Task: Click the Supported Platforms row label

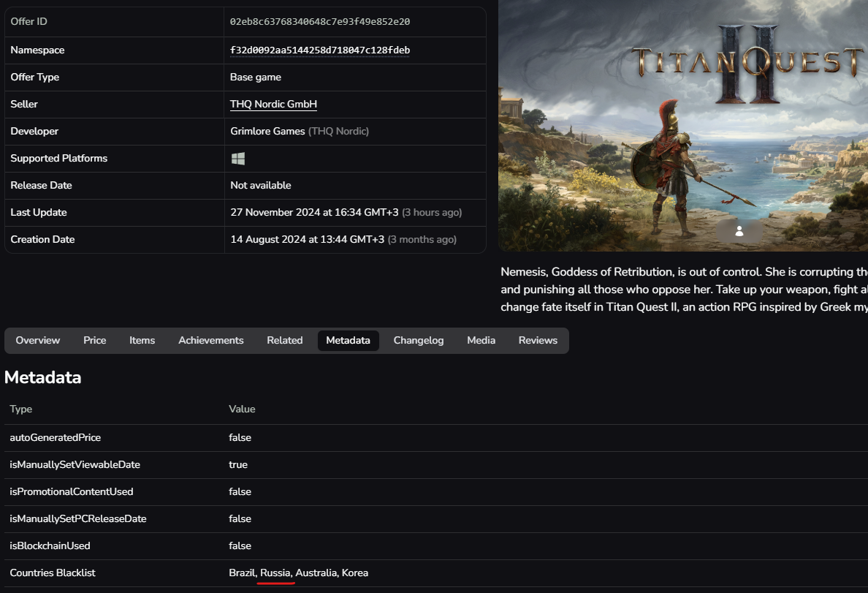Action: 58,159
